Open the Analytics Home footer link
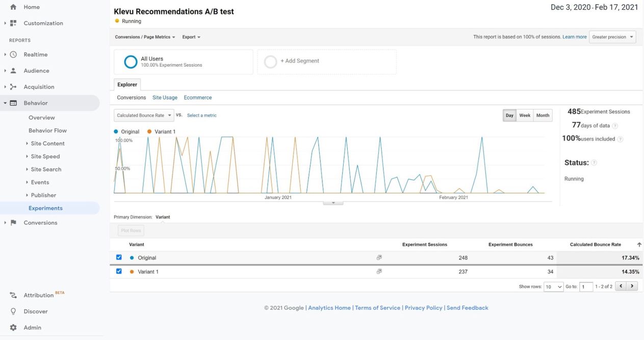This screenshot has height=340, width=644. (329, 308)
